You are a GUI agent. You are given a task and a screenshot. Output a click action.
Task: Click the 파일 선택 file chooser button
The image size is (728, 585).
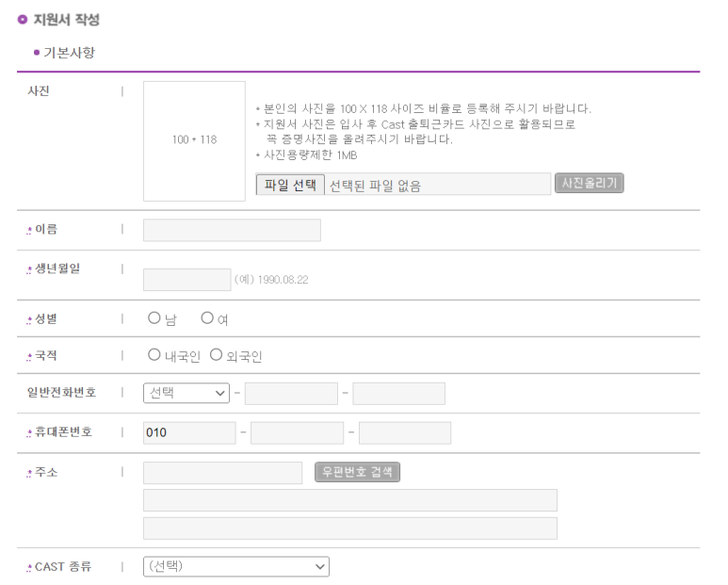click(x=290, y=185)
